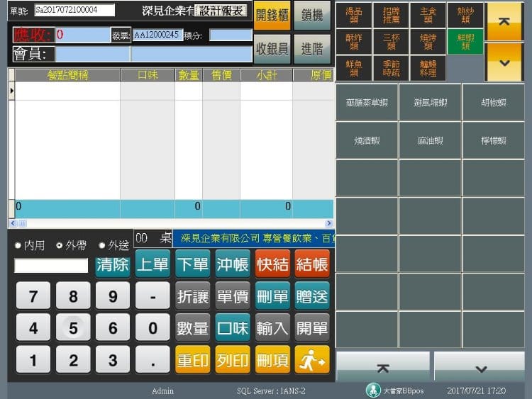Click the 沖帳 button
The width and height of the screenshot is (532, 399).
coord(233,264)
